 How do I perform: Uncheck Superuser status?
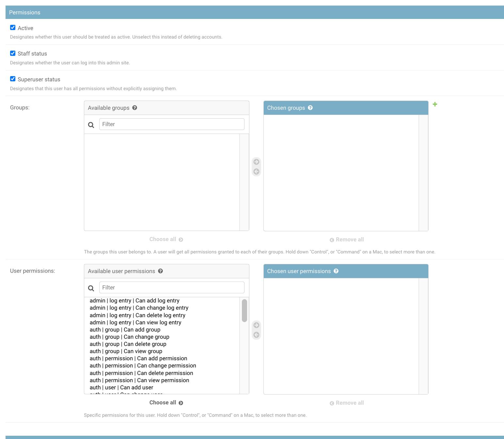coord(13,79)
